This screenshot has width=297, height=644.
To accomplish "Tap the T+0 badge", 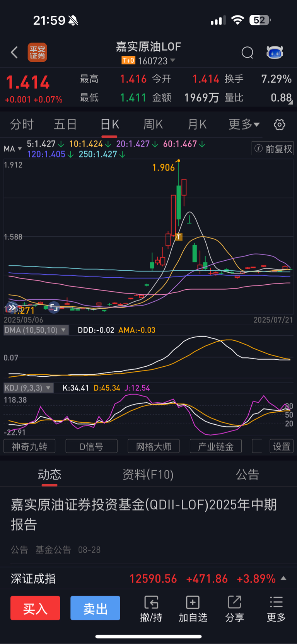I will coord(128,60).
